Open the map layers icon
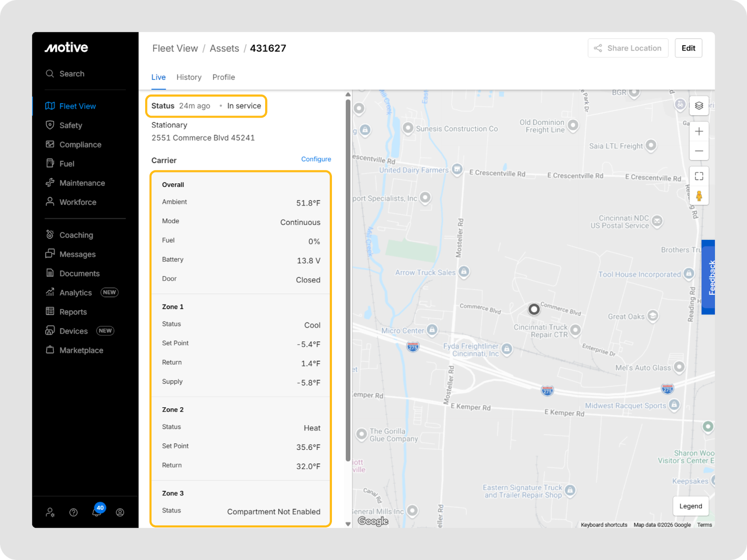 click(x=698, y=106)
